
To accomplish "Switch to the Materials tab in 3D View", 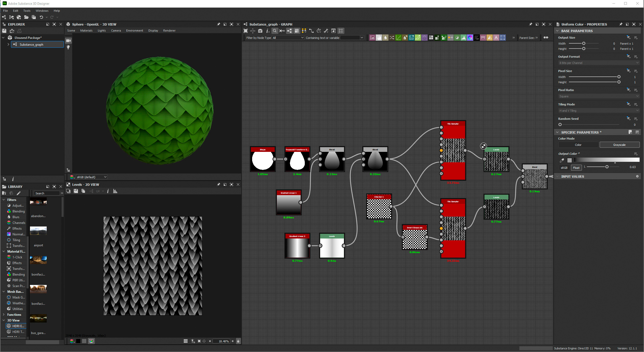I will click(x=86, y=31).
